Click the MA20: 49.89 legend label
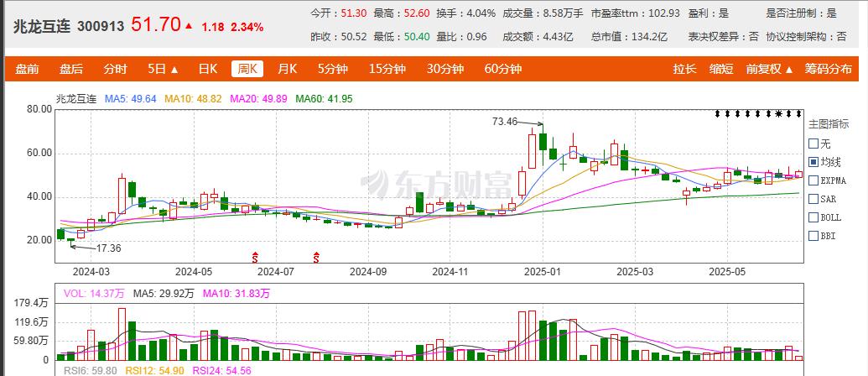 pyautogui.click(x=258, y=99)
